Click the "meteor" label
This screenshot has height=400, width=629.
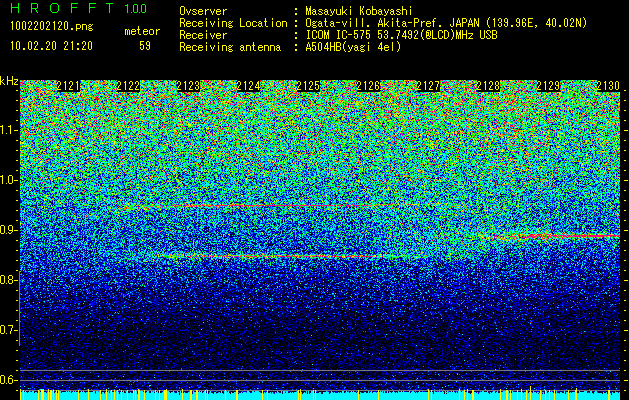(x=142, y=31)
